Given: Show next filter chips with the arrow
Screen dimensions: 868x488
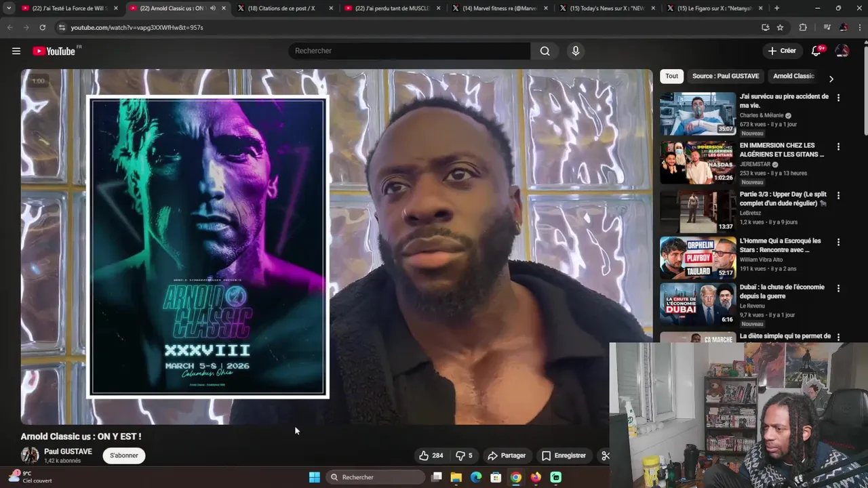Looking at the screenshot, I should click(831, 79).
